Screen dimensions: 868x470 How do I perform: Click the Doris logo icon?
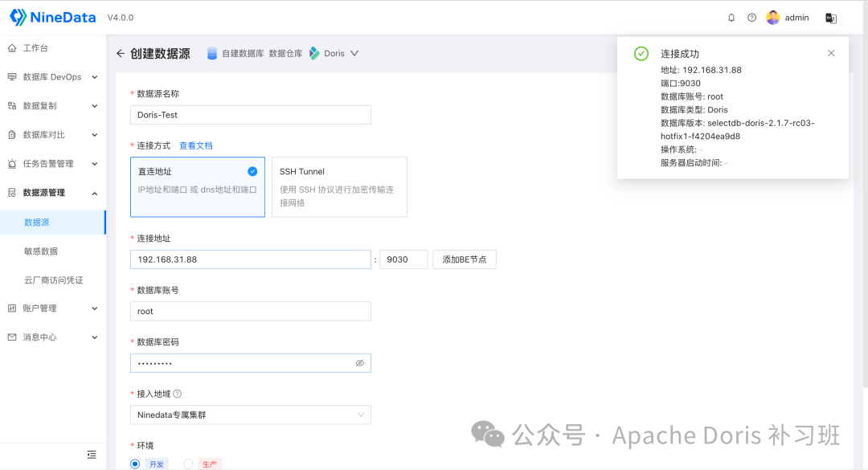coord(314,53)
